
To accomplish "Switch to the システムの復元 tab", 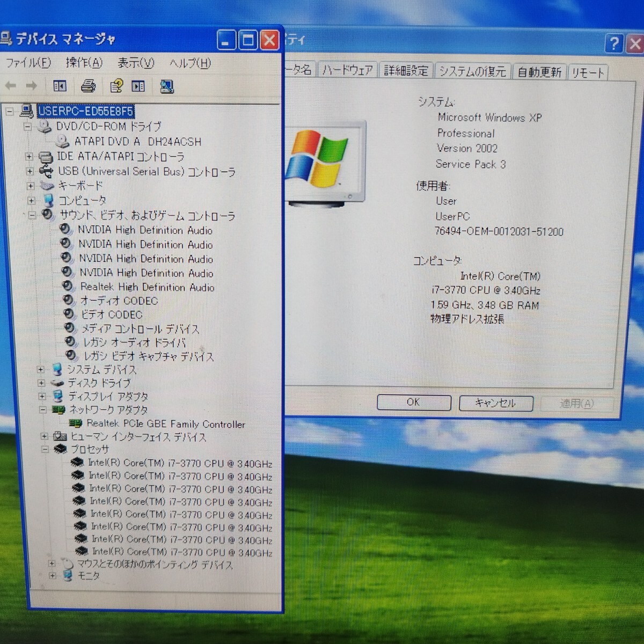I will click(473, 71).
